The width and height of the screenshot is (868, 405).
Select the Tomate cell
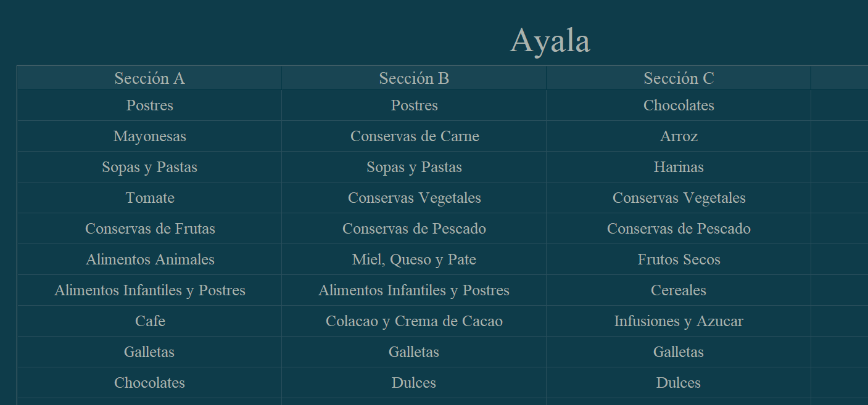click(149, 198)
